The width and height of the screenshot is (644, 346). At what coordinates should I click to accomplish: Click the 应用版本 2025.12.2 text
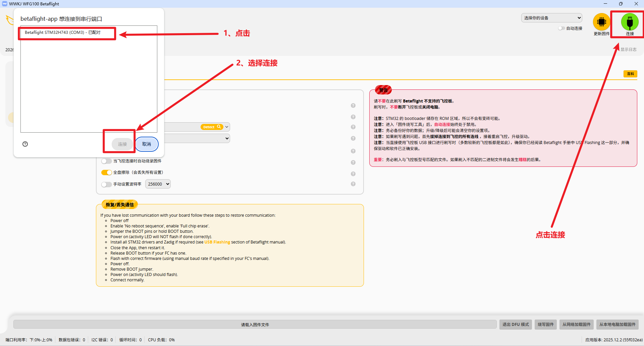pyautogui.click(x=614, y=340)
